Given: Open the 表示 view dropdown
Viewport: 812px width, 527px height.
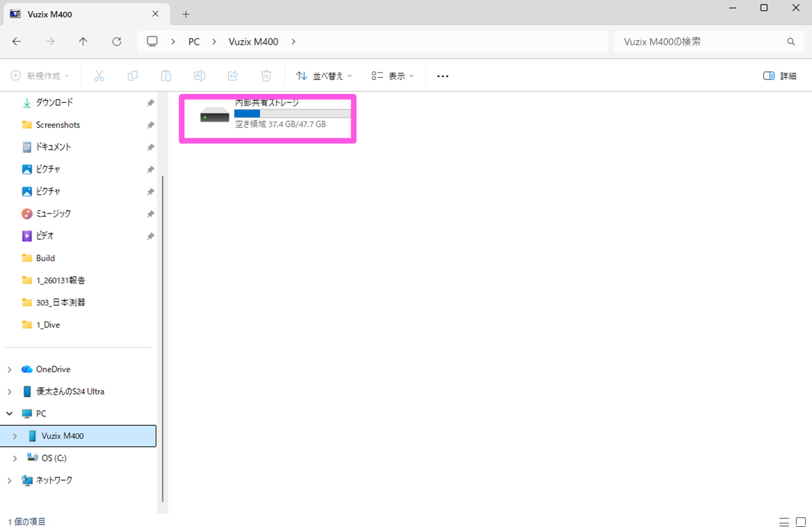Looking at the screenshot, I should click(392, 76).
